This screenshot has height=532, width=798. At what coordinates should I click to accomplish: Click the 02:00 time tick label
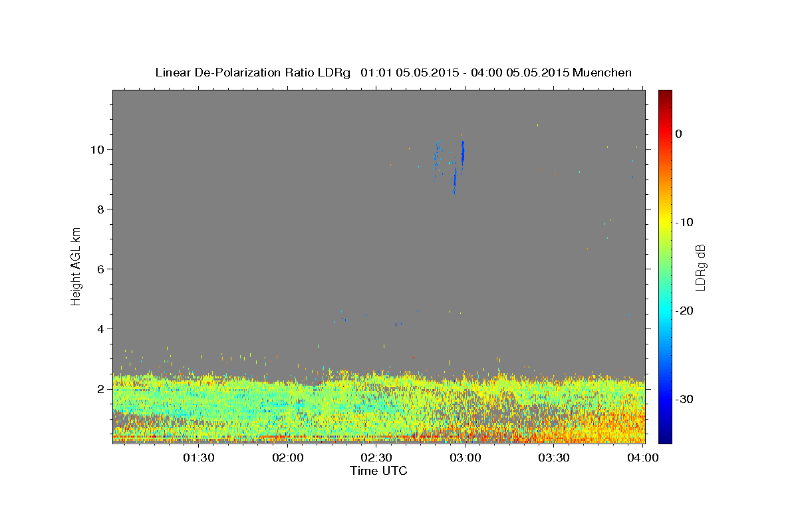(288, 458)
